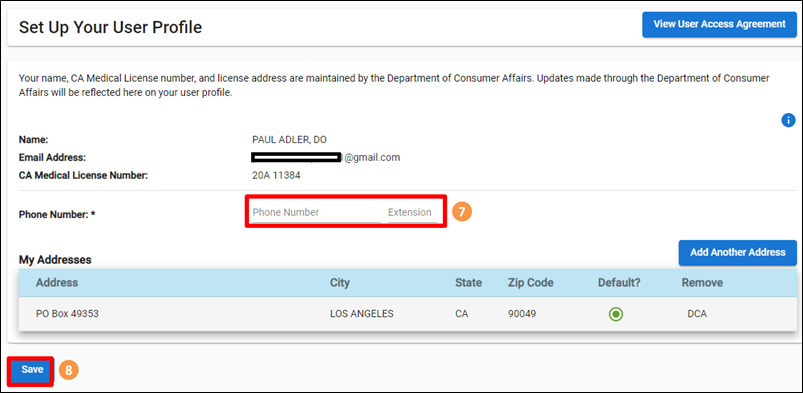Click the Set Up Your User Profile title

111,27
